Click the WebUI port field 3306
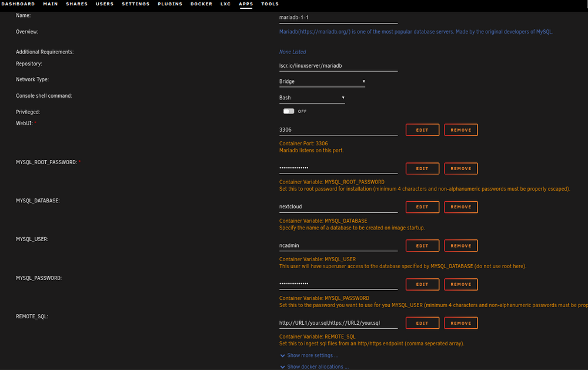Screen dimensions: 588x370 pyautogui.click(x=338, y=130)
